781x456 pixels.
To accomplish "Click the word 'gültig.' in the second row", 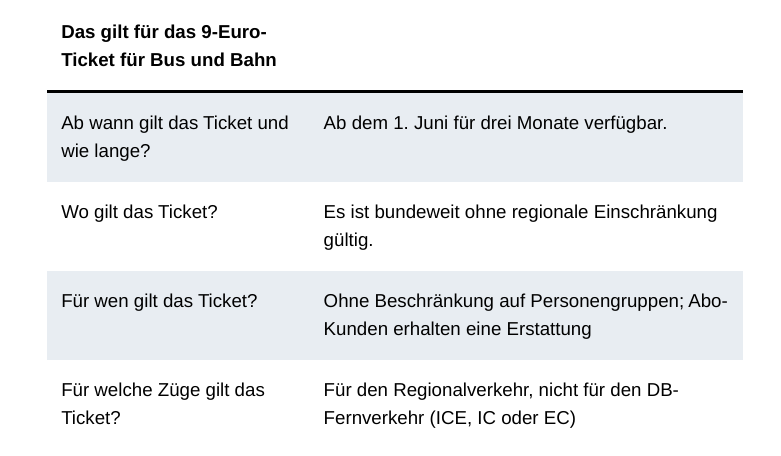I will 348,240.
